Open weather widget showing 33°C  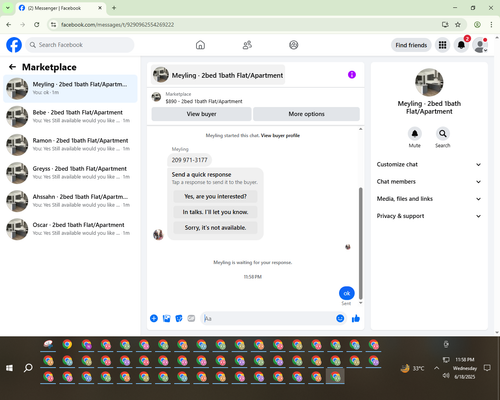(x=412, y=368)
